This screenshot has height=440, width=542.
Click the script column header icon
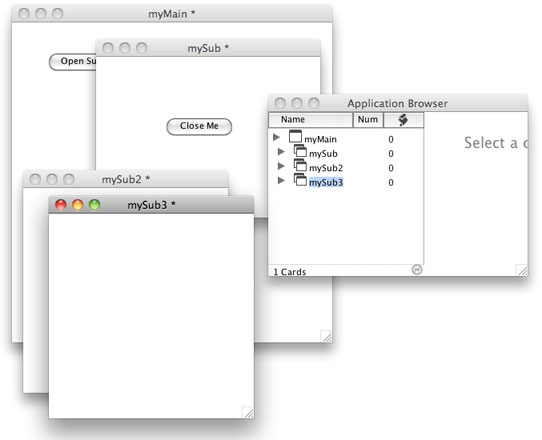click(x=403, y=120)
